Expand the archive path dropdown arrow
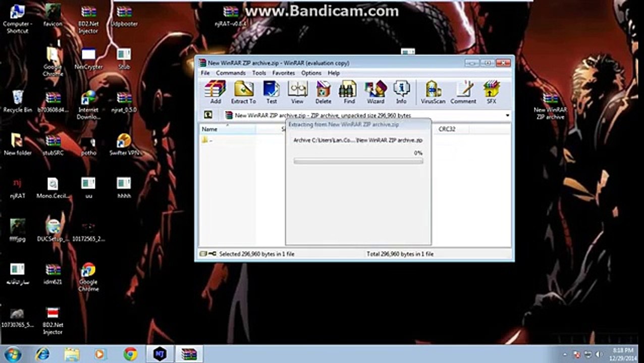 coord(507,115)
